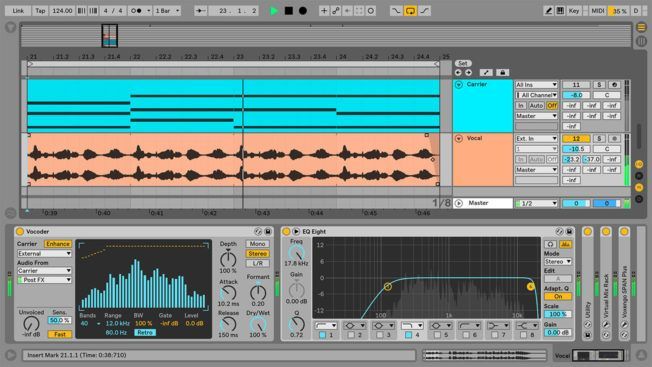Open Vocal Ext. In input dropdown

click(x=536, y=139)
